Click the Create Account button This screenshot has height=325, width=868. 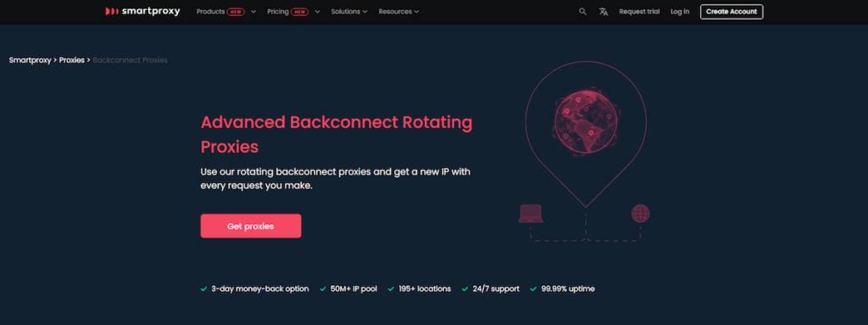point(732,12)
